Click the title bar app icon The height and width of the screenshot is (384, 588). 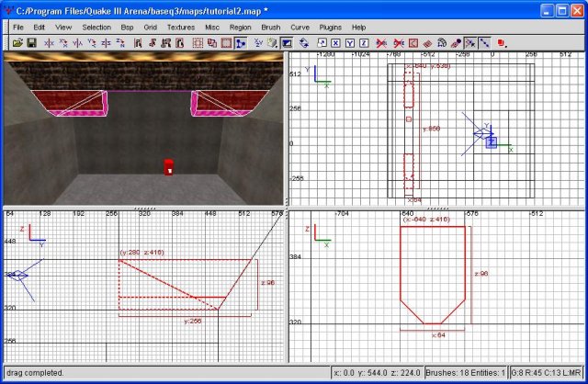(8, 10)
